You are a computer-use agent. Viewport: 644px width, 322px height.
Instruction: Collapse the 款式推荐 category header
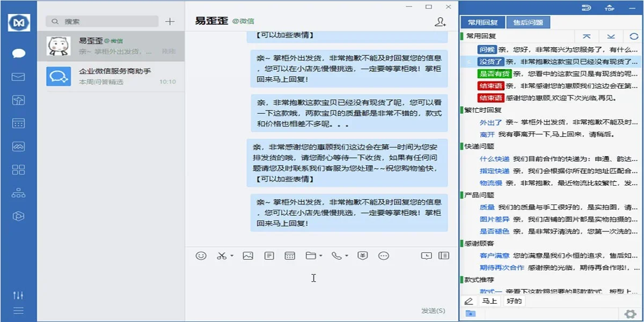click(x=480, y=280)
